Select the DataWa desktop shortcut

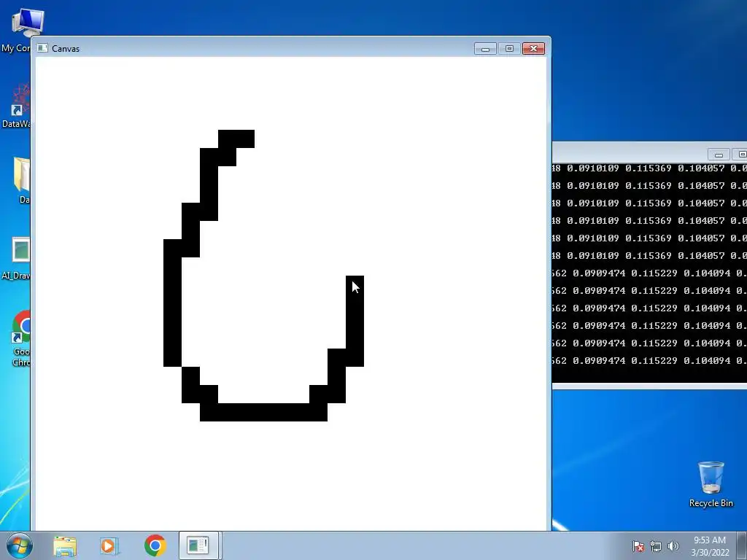coord(17,106)
